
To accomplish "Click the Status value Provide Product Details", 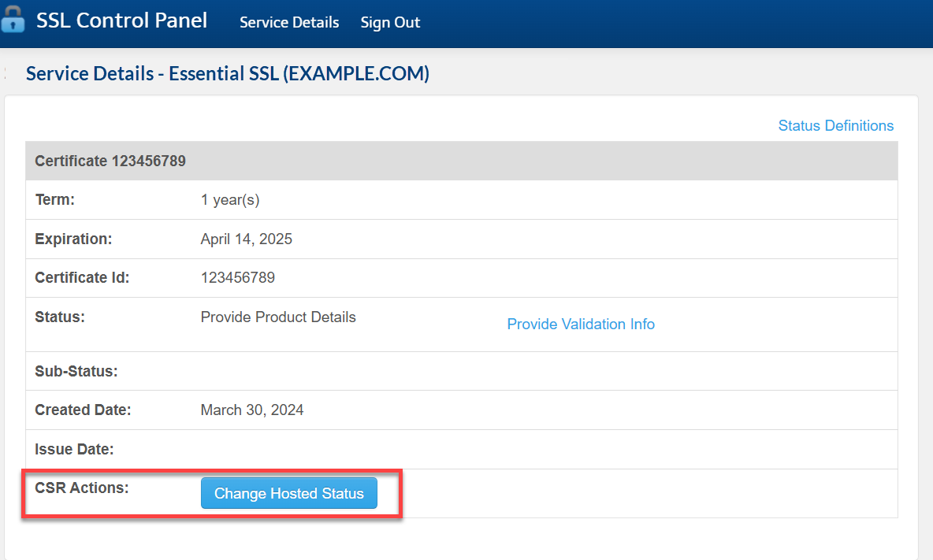I will [x=278, y=317].
